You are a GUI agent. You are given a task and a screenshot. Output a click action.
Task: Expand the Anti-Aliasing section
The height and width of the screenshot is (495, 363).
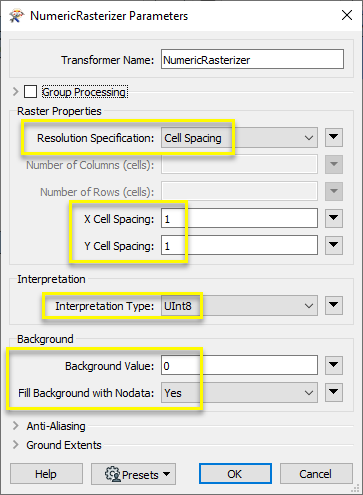15,426
